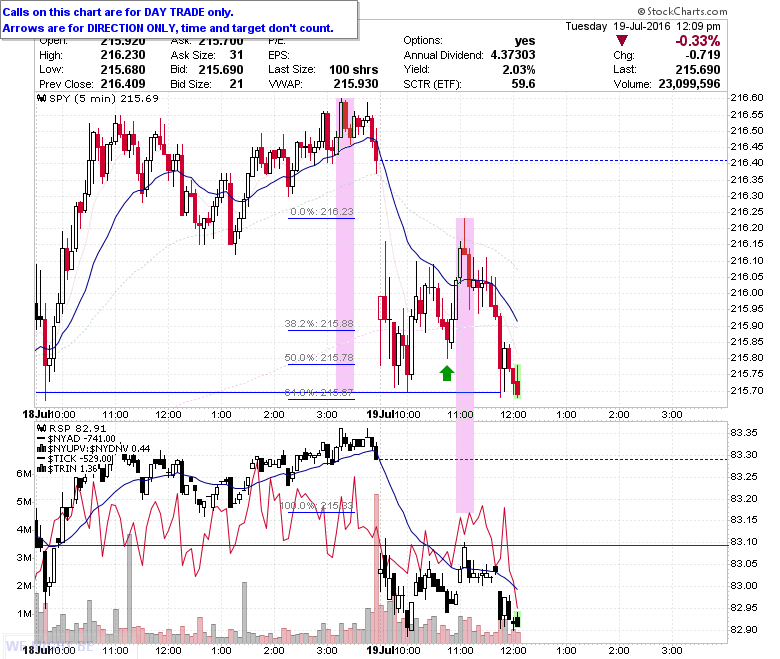Image resolution: width=780 pixels, height=659 pixels.
Task: Select the SPY (5 min) 215.69 legend
Action: tap(104, 98)
